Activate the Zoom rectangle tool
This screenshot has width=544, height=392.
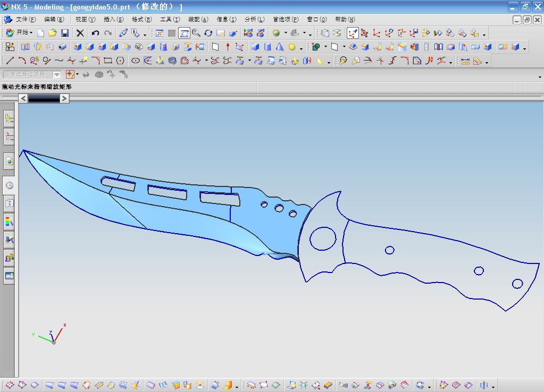(184, 33)
